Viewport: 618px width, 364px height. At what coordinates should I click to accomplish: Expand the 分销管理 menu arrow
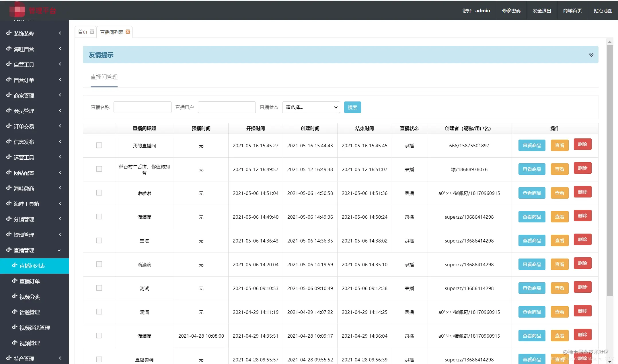[x=60, y=219]
